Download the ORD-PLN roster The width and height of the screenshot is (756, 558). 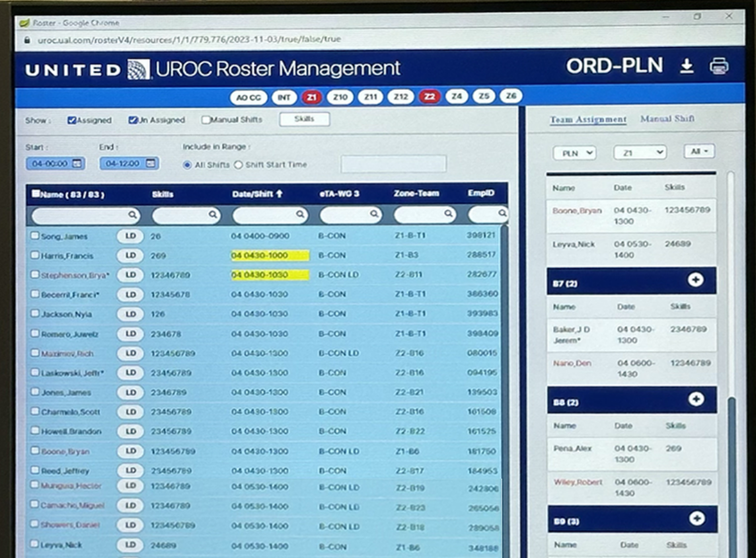point(687,67)
